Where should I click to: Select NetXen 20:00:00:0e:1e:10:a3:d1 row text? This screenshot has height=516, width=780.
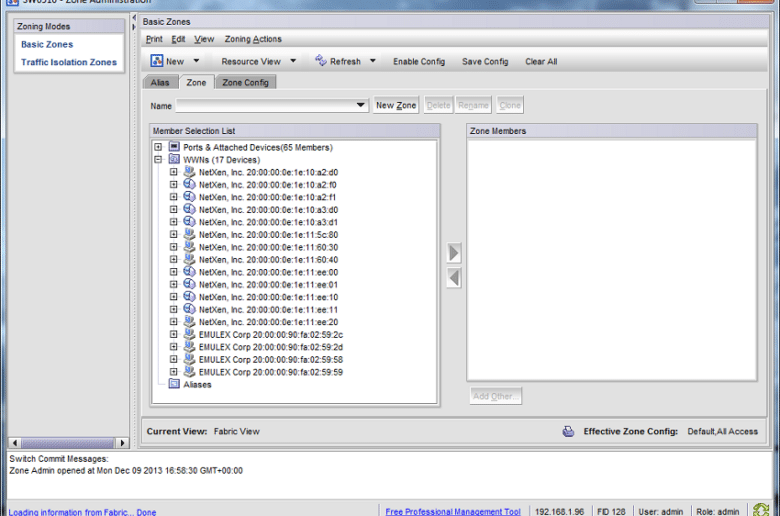click(268, 222)
